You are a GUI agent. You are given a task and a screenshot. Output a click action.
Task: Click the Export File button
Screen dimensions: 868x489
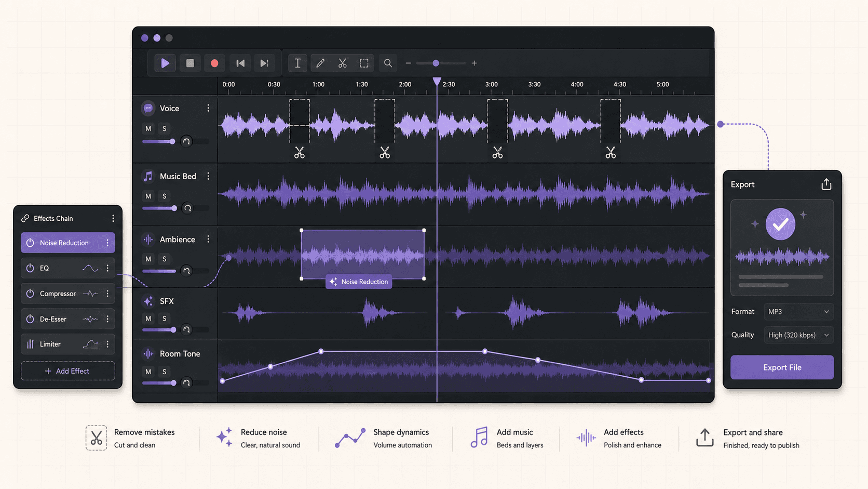tap(782, 367)
